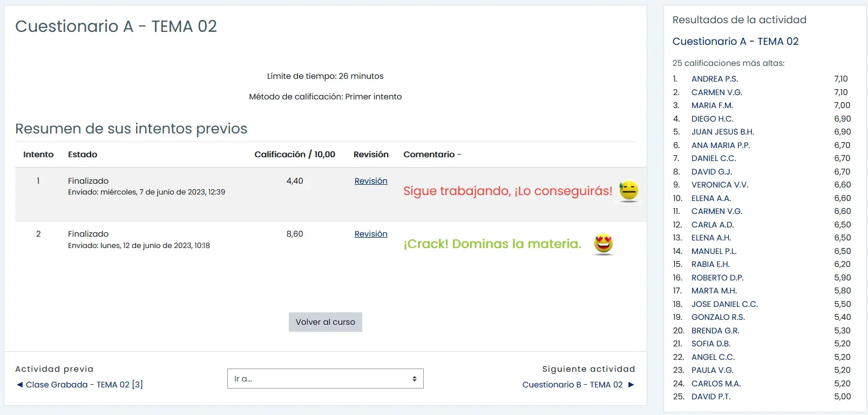868x415 pixels.
Task: Click "Límite de tiempo: 26 minutos" text
Action: [325, 76]
